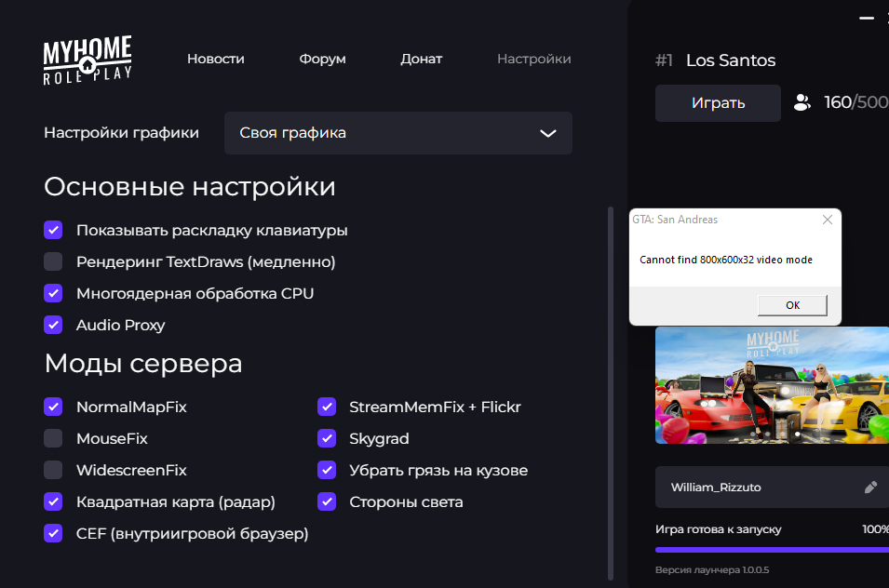This screenshot has height=588, width=889.
Task: Toggle Убрать грязь на кузове checkbox
Action: pyautogui.click(x=327, y=470)
